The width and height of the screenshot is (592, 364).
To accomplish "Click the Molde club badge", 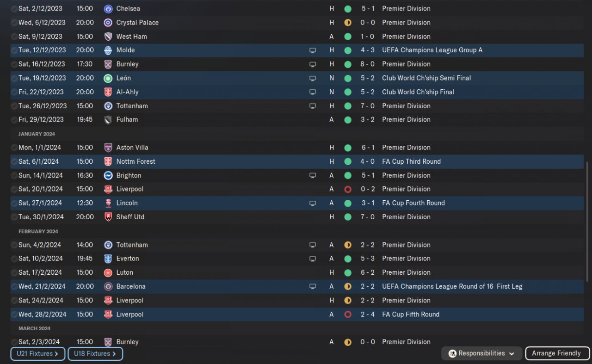I will (108, 50).
